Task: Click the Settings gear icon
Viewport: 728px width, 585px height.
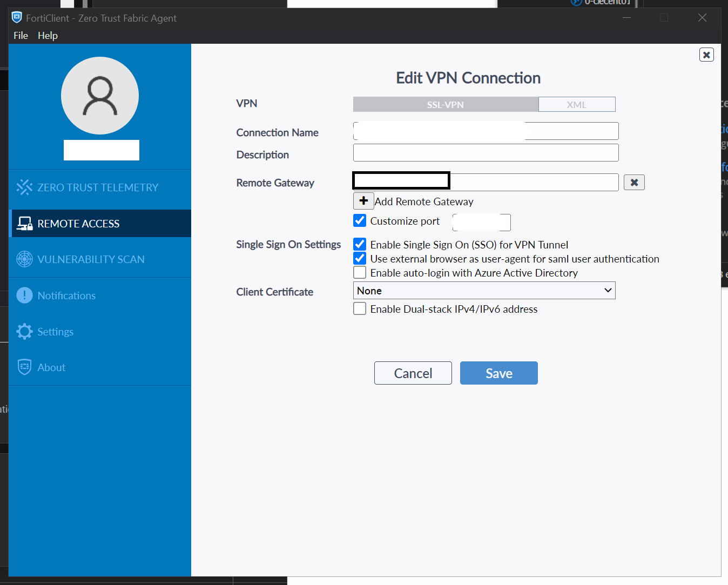Action: pos(24,332)
